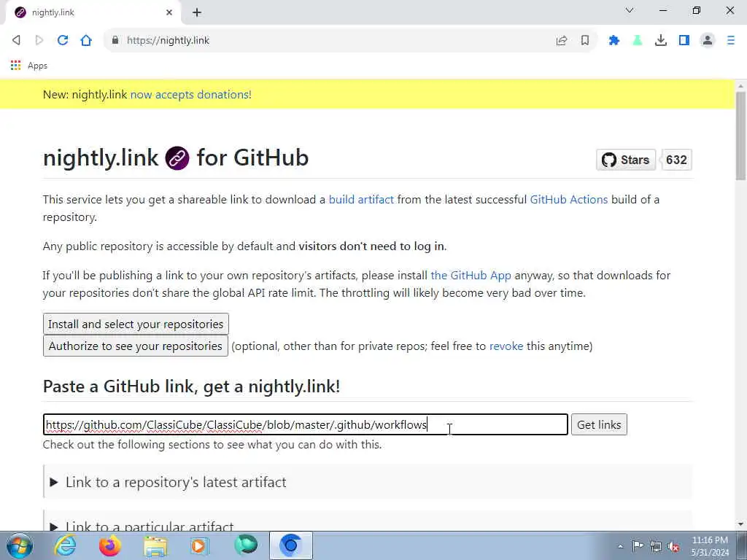
Task: Open the user profile avatar icon
Action: (708, 41)
